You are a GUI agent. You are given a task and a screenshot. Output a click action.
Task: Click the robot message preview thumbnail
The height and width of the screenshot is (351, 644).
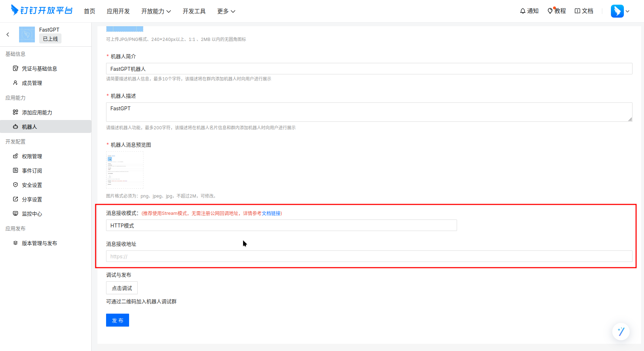tap(125, 170)
